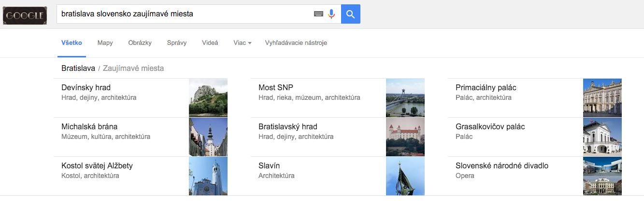644x205 pixels.
Task: Open the Slavín monument thumbnail
Action: [405, 176]
